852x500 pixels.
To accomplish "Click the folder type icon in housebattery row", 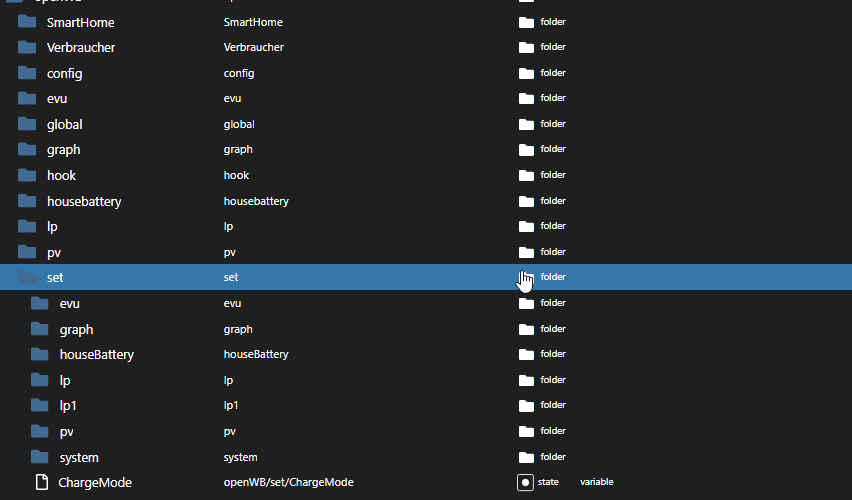I will [x=526, y=201].
